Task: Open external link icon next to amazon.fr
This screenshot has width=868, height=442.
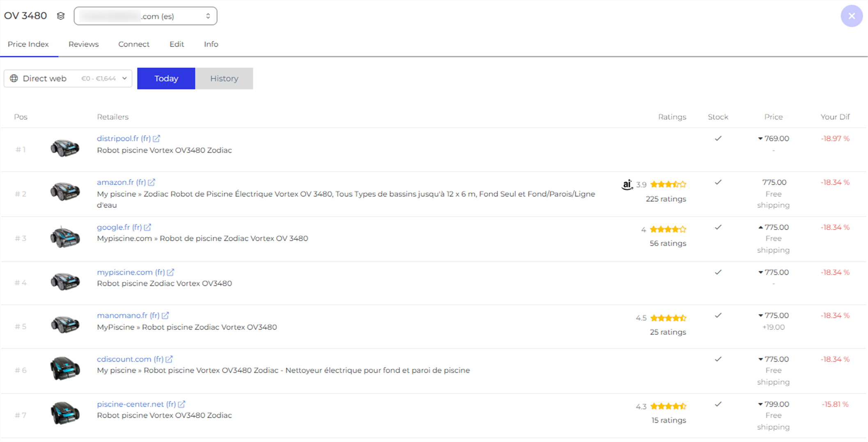Action: click(152, 182)
